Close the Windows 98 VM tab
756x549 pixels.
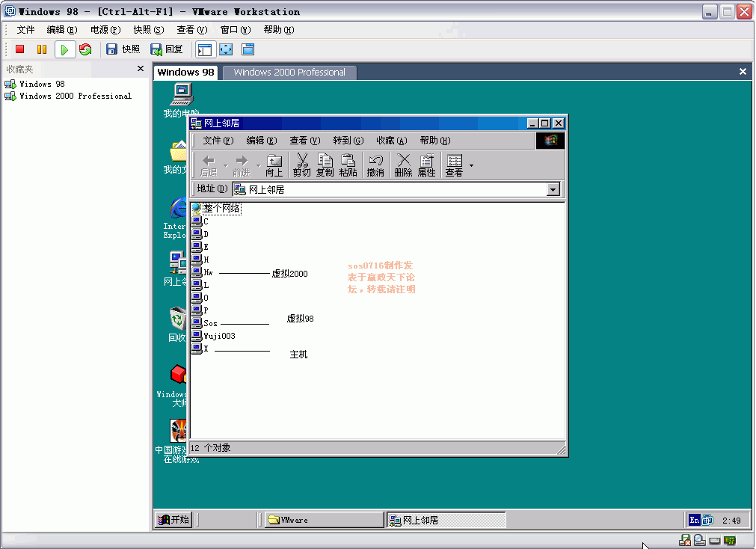click(x=743, y=71)
